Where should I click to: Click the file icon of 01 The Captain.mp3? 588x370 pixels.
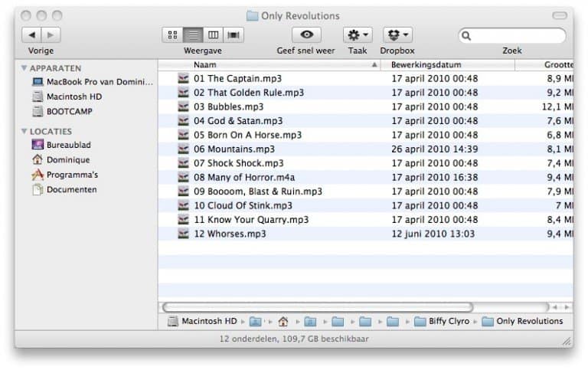183,78
